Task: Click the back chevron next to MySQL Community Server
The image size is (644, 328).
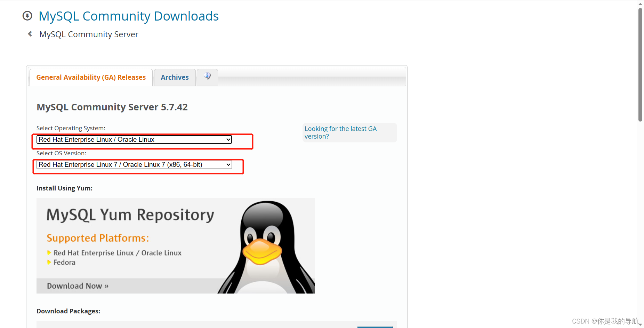Action: tap(30, 34)
